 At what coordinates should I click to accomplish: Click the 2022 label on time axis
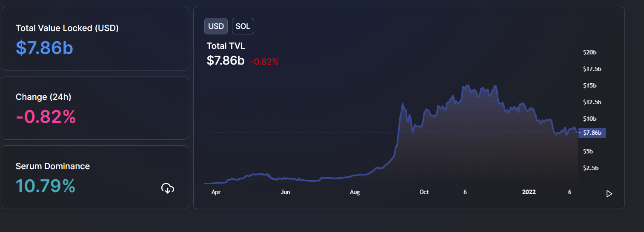529,192
